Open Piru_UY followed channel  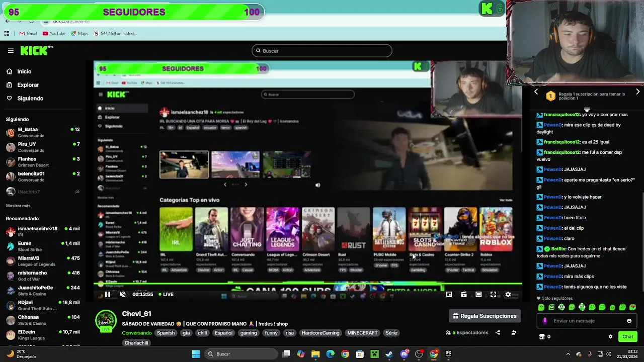tap(43, 147)
